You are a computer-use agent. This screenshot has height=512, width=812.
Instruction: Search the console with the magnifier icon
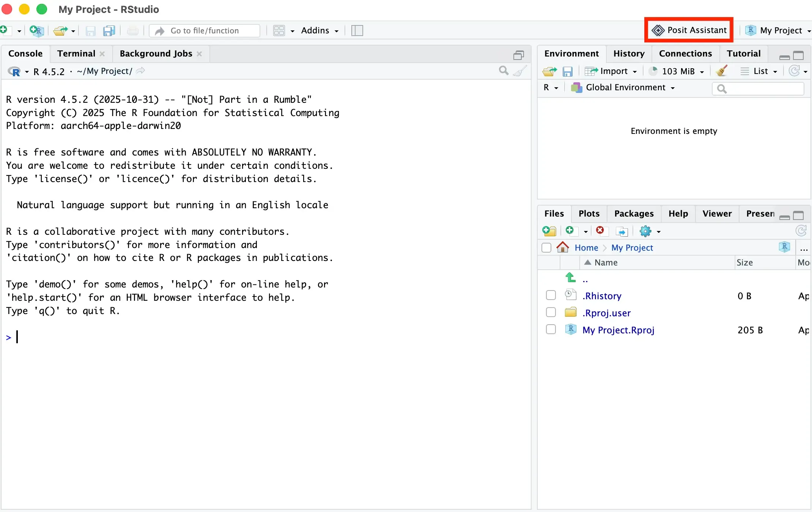pos(504,71)
